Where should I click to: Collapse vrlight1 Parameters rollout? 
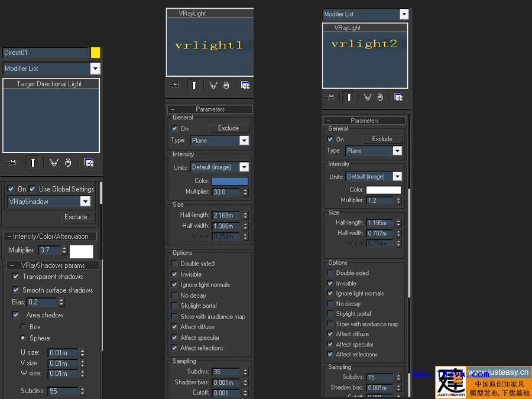[x=210, y=109]
